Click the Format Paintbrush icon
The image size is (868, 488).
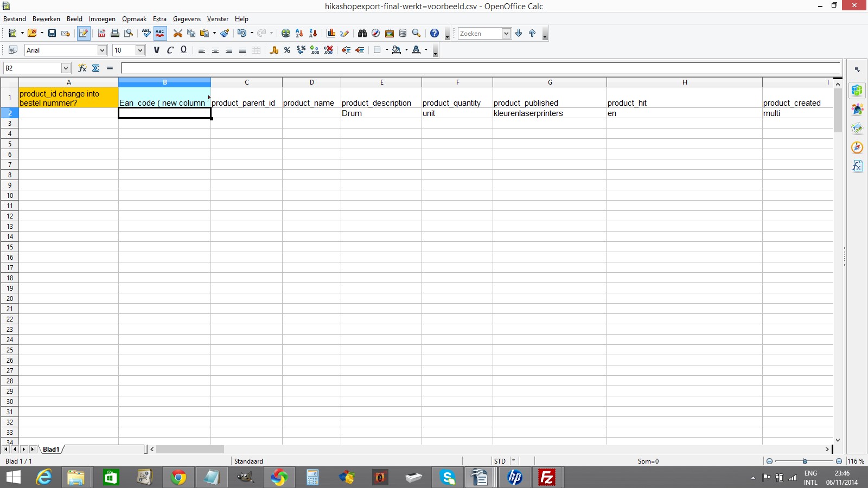225,33
